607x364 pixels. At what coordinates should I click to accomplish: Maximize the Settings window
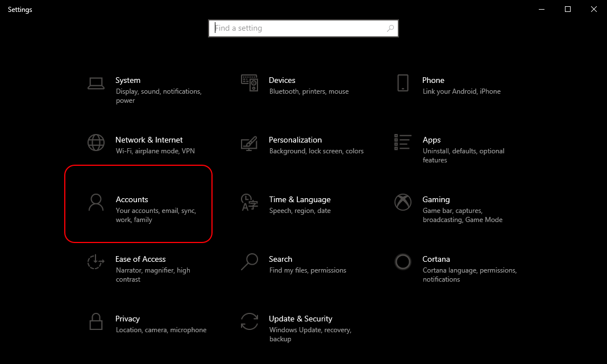568,9
